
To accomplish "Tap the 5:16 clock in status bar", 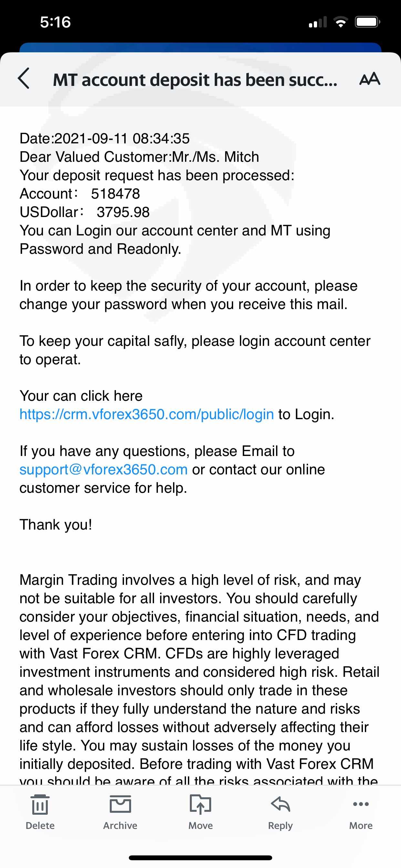I will (x=55, y=22).
